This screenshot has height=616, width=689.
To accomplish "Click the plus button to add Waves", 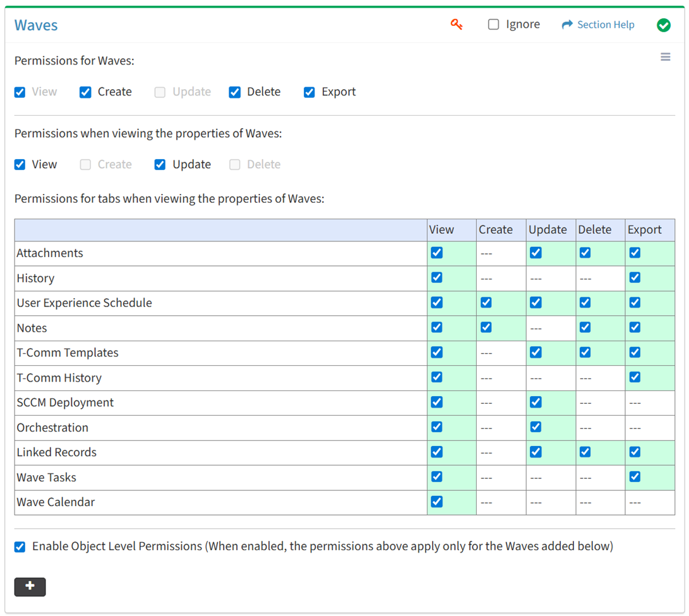I will pos(30,586).
